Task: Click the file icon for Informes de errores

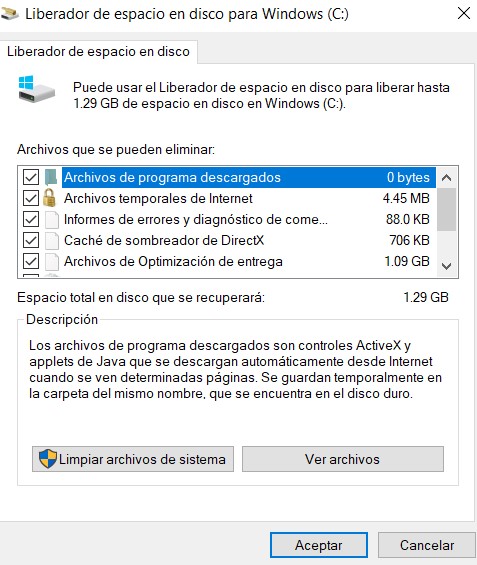Action: click(52, 219)
